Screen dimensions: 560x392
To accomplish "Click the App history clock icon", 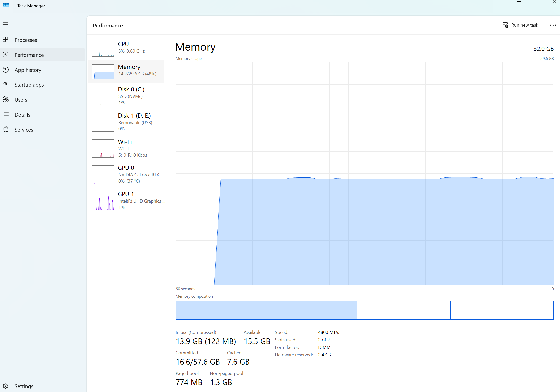I will pos(5,70).
